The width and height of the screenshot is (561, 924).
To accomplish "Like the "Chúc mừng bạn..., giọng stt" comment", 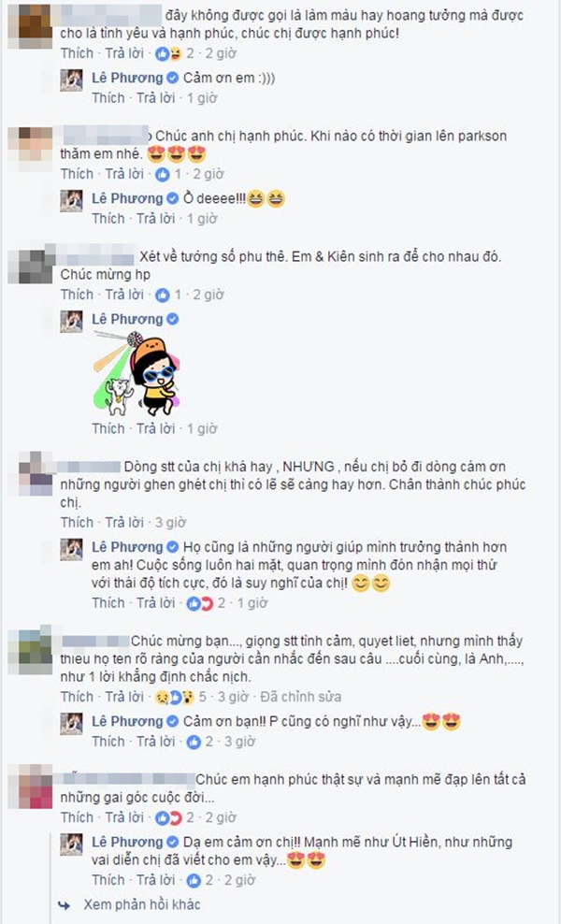I will pyautogui.click(x=78, y=697).
